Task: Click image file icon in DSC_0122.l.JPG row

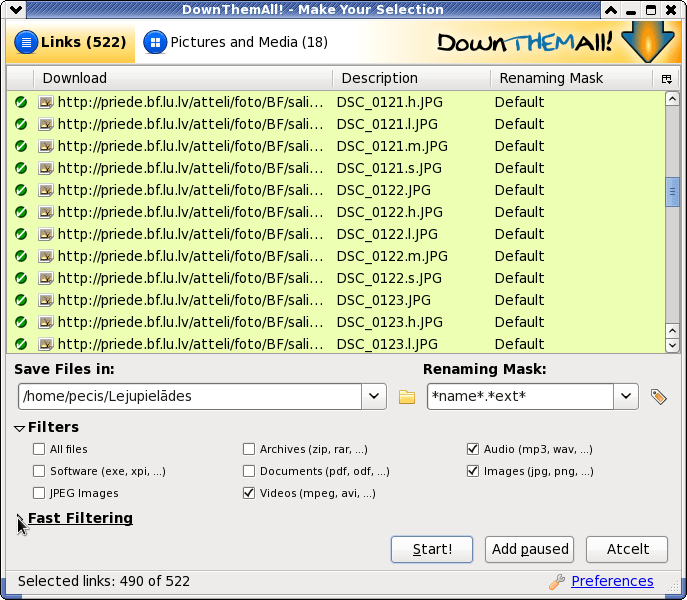Action: click(x=46, y=234)
